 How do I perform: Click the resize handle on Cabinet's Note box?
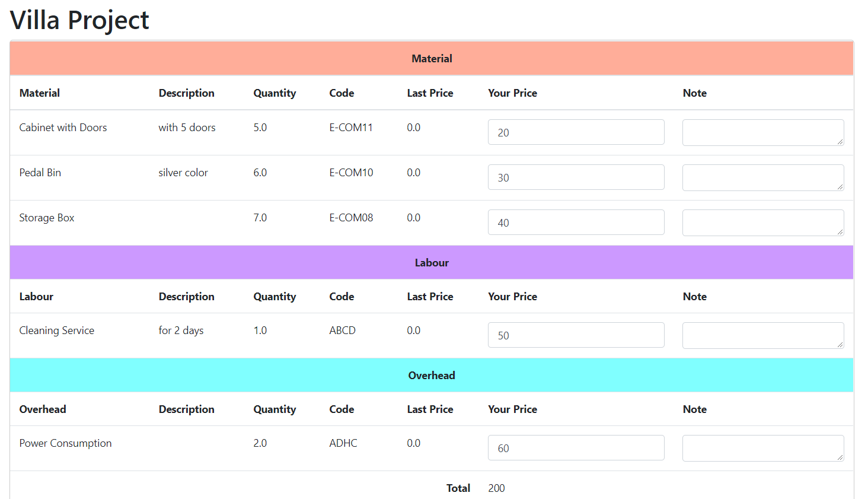[840, 142]
